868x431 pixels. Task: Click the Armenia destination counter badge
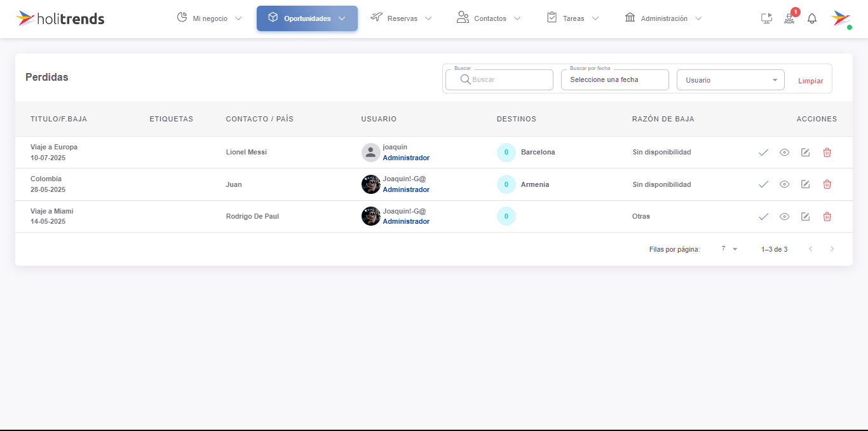[506, 184]
